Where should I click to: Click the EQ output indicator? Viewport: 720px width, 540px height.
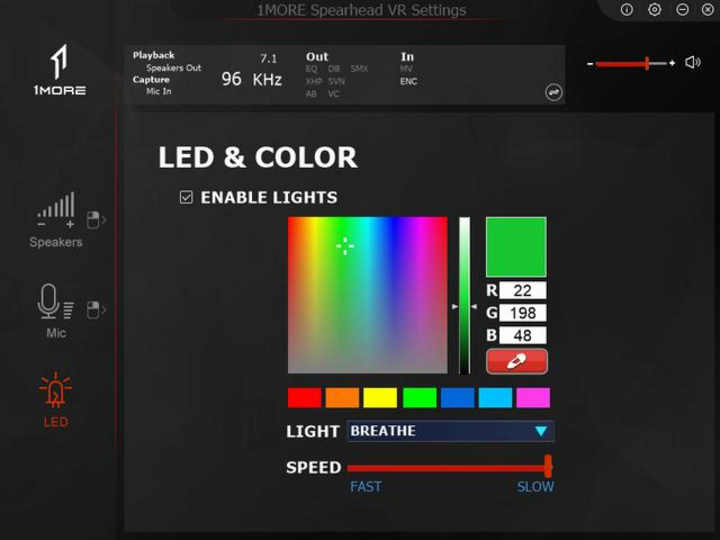pos(311,69)
